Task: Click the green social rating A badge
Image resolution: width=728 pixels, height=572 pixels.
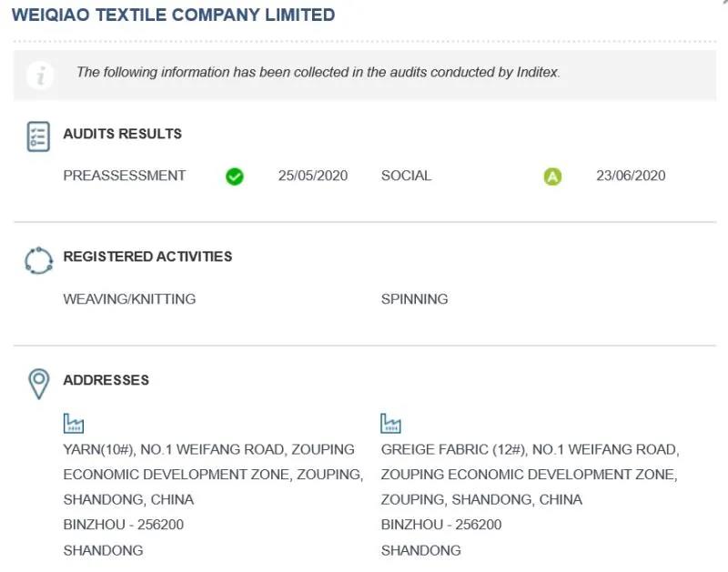Action: tap(552, 176)
